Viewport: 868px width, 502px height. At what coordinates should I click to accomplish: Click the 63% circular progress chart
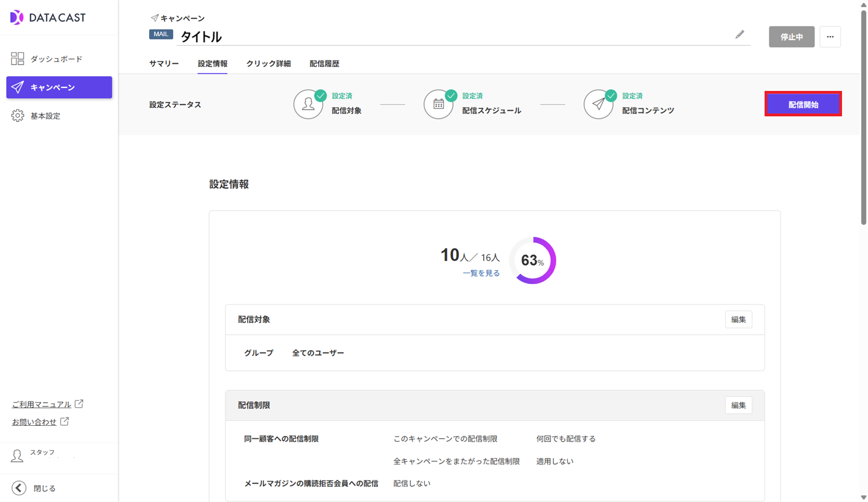[532, 260]
